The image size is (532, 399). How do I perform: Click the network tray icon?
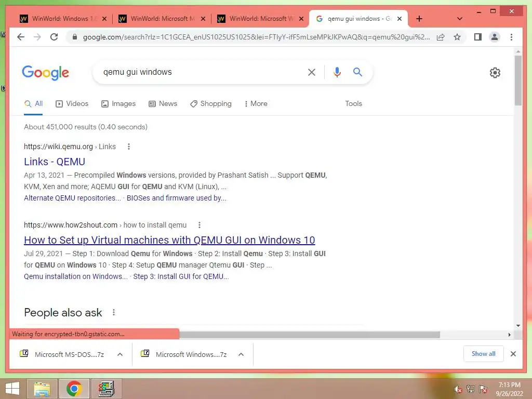[x=471, y=389]
